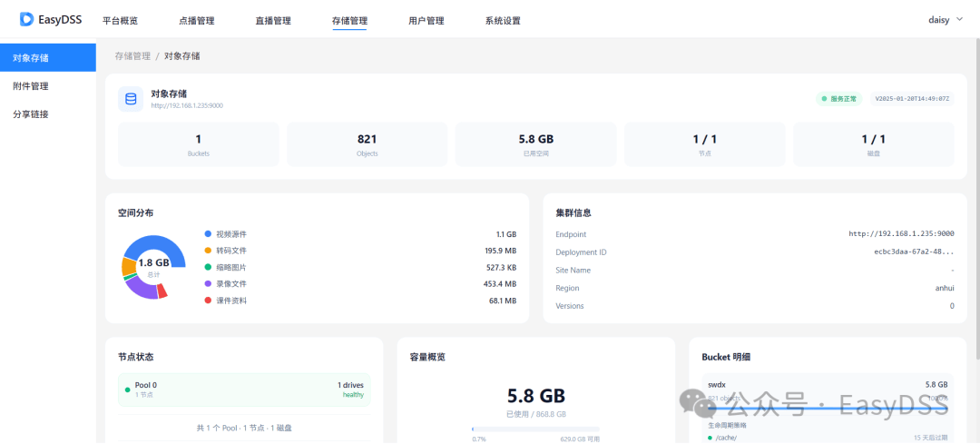
Task: Click the 195.9 MB value
Action: click(x=501, y=251)
